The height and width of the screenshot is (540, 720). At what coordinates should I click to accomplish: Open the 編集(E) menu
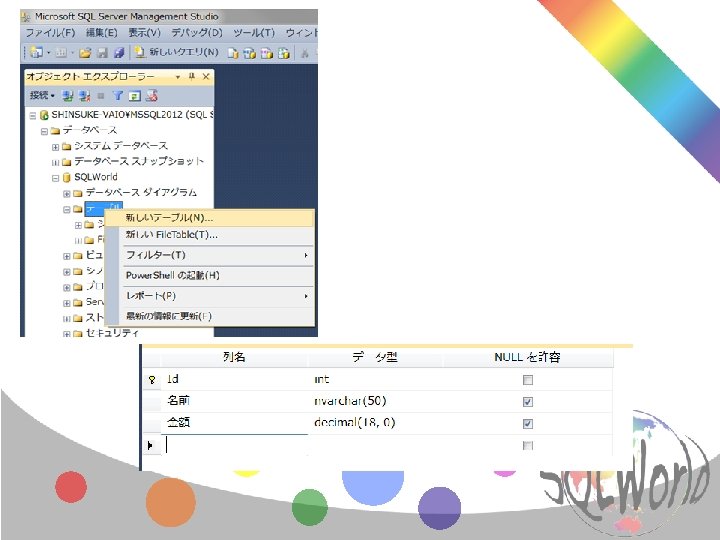coord(101,33)
